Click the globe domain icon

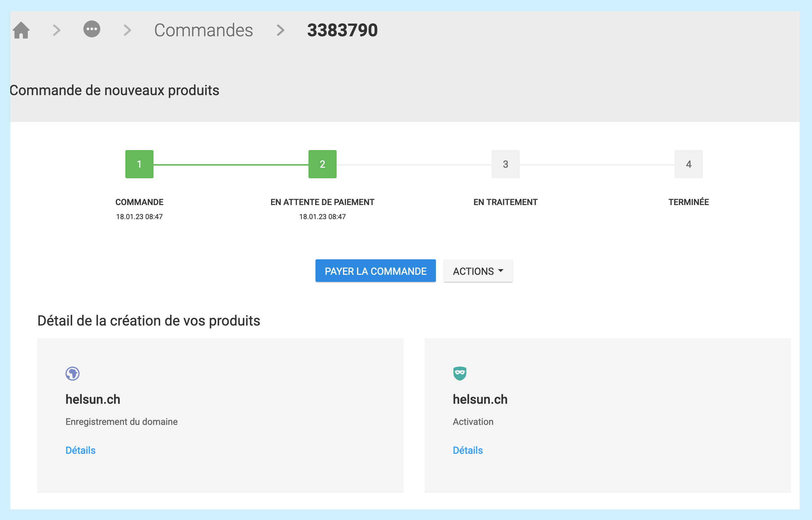pos(73,373)
